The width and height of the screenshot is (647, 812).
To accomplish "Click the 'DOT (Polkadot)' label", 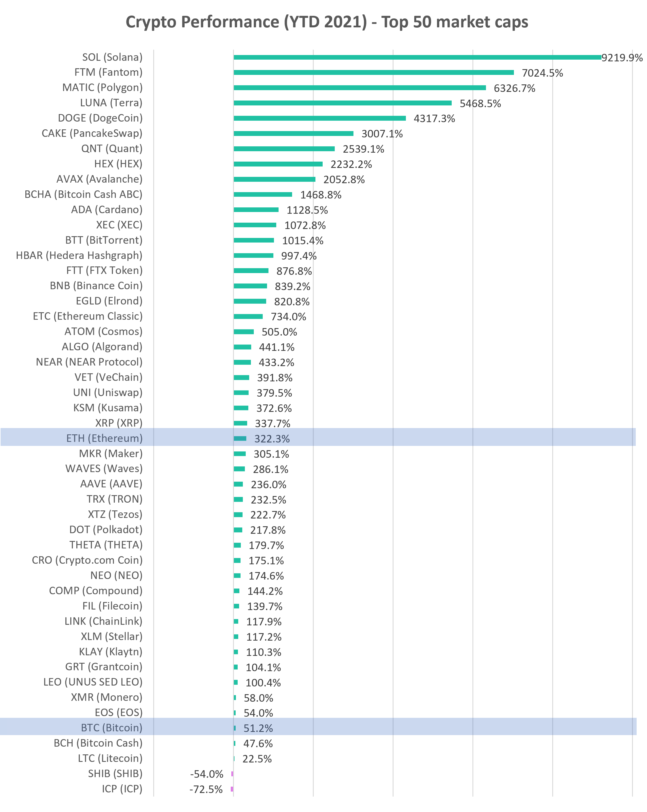I will click(106, 529).
